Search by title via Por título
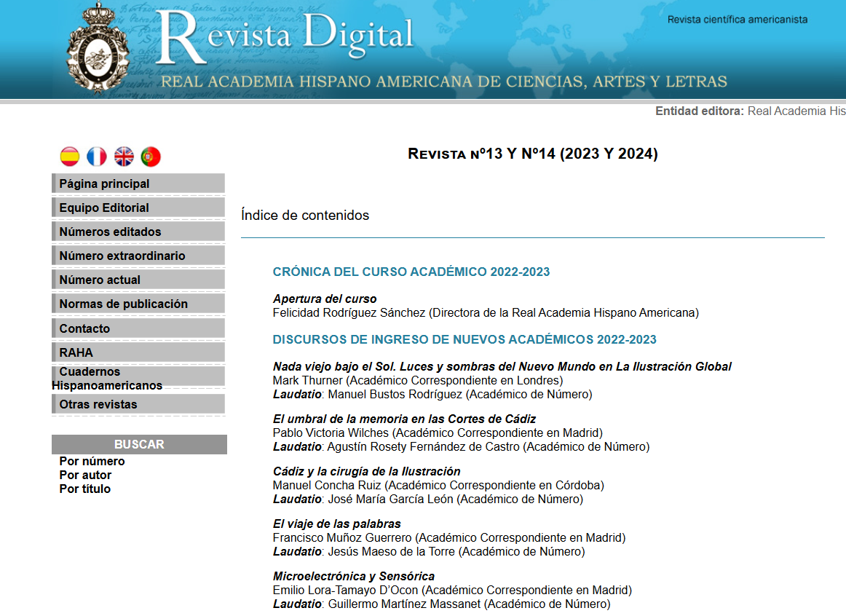The width and height of the screenshot is (846, 616). pyautogui.click(x=84, y=489)
